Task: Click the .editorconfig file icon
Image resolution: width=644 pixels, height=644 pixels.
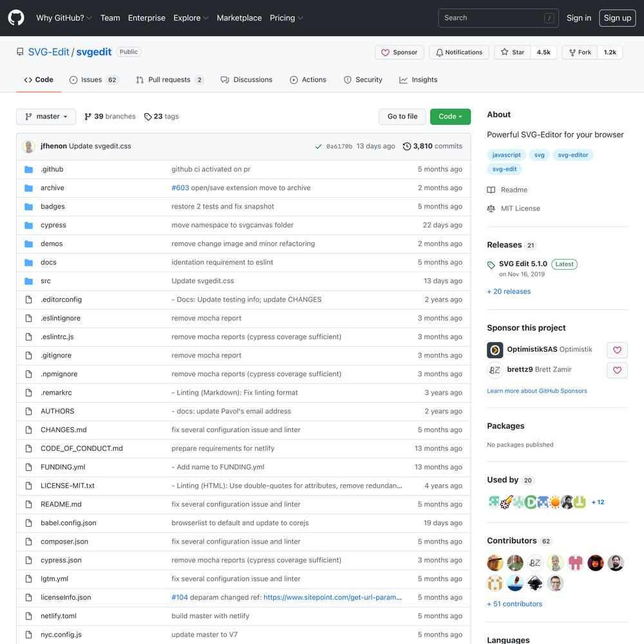Action: coord(28,299)
